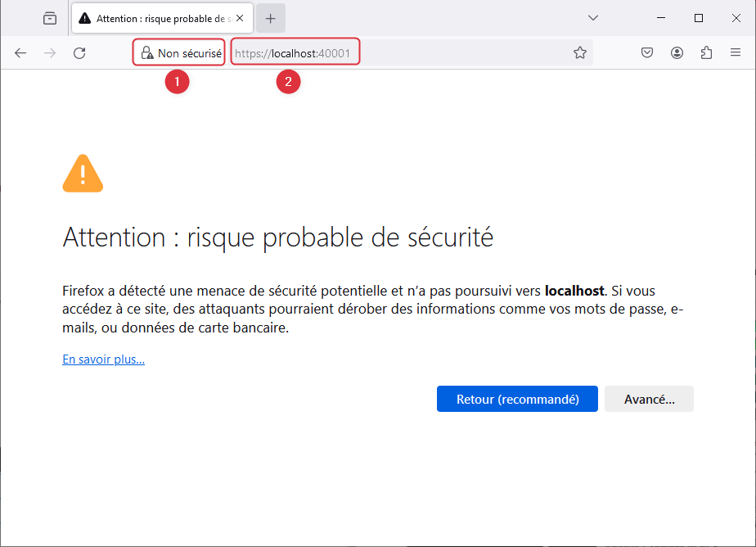Open the hamburger application menu
The image size is (756, 547).
pos(736,52)
